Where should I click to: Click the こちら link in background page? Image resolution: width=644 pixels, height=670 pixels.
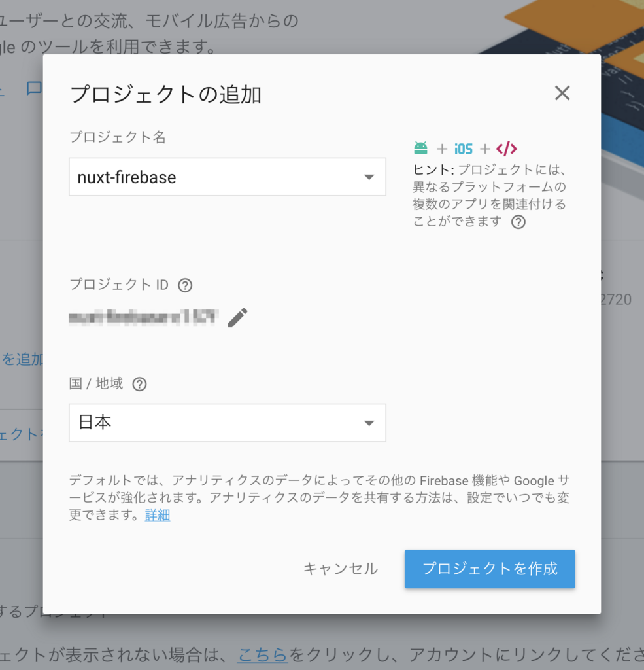coord(263,654)
